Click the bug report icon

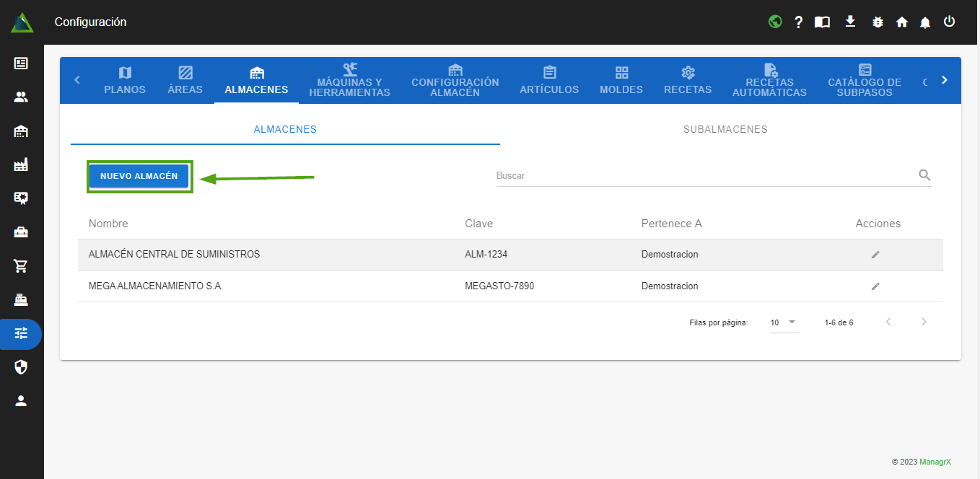coord(878,22)
